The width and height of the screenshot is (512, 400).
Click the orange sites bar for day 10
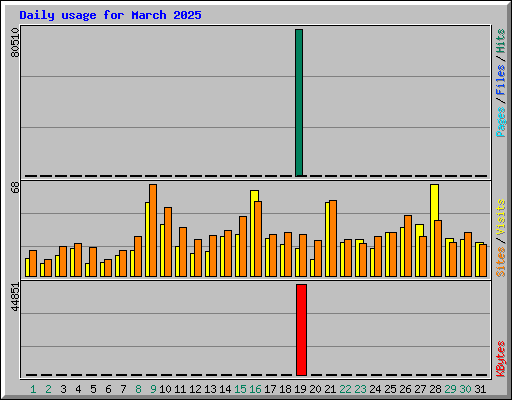168,242
